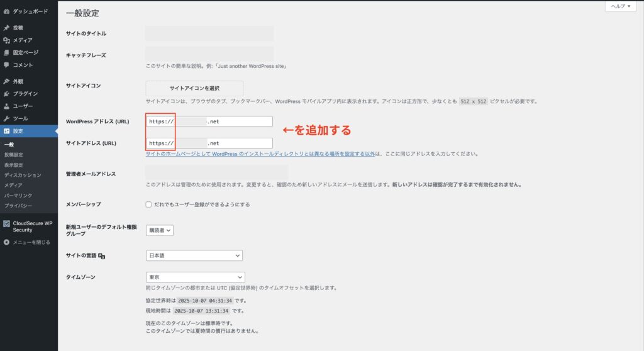Image resolution: width=644 pixels, height=351 pixels.
Task: Open Media via its sidebar icon
Action: (x=6, y=40)
